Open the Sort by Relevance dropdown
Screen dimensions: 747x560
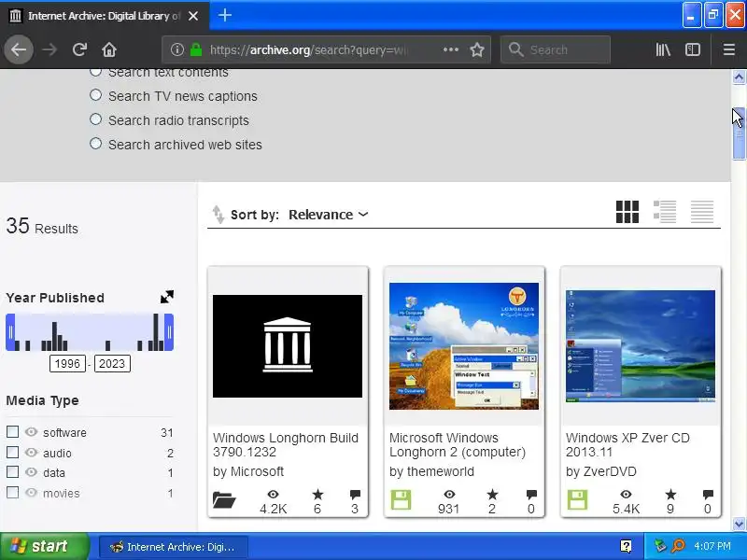[329, 215]
